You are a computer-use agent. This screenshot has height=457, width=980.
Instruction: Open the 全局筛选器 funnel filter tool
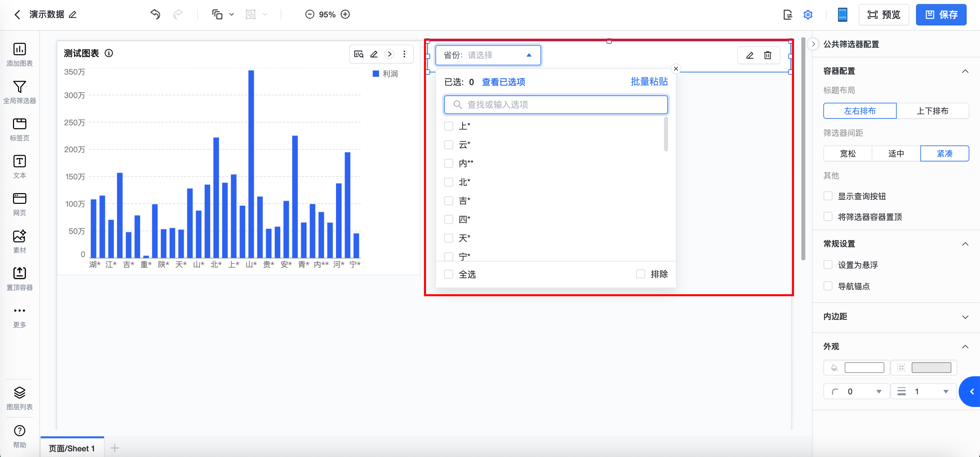coord(19,87)
